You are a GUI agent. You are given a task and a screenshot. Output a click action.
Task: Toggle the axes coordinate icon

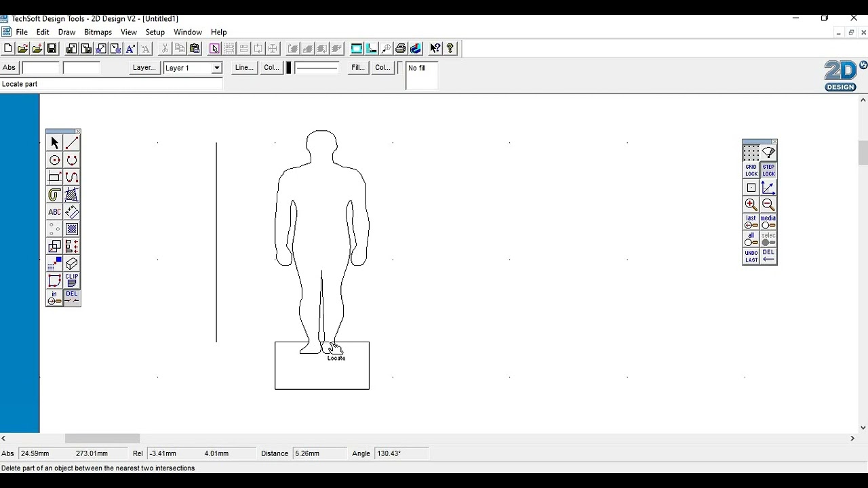768,188
